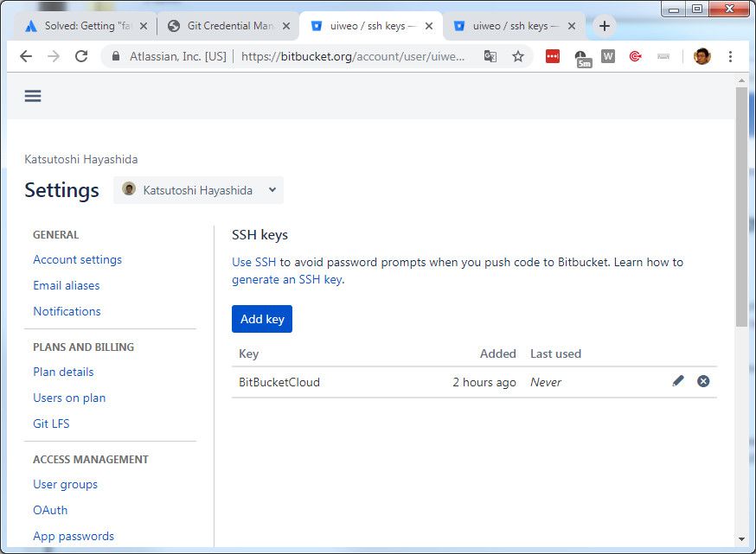The height and width of the screenshot is (554, 756).
Task: Open App passwords
Action: [74, 536]
